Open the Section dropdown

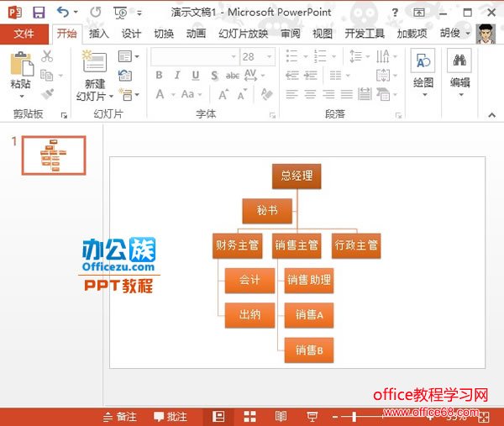point(129,94)
